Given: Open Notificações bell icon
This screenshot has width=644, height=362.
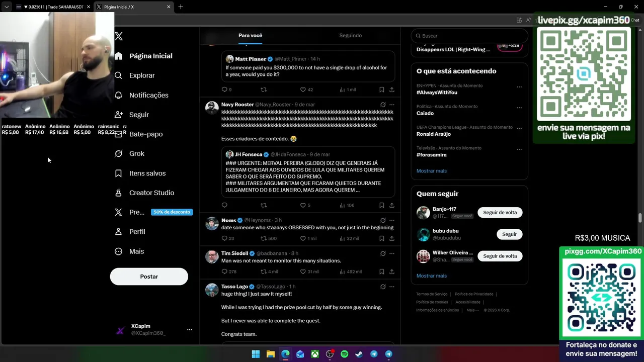Looking at the screenshot, I should (x=118, y=95).
